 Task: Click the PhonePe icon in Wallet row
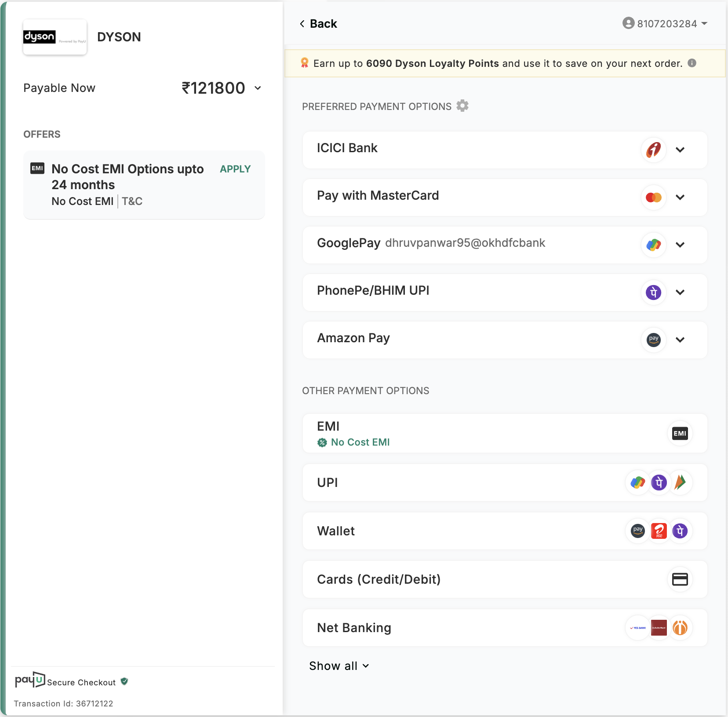pyautogui.click(x=680, y=531)
